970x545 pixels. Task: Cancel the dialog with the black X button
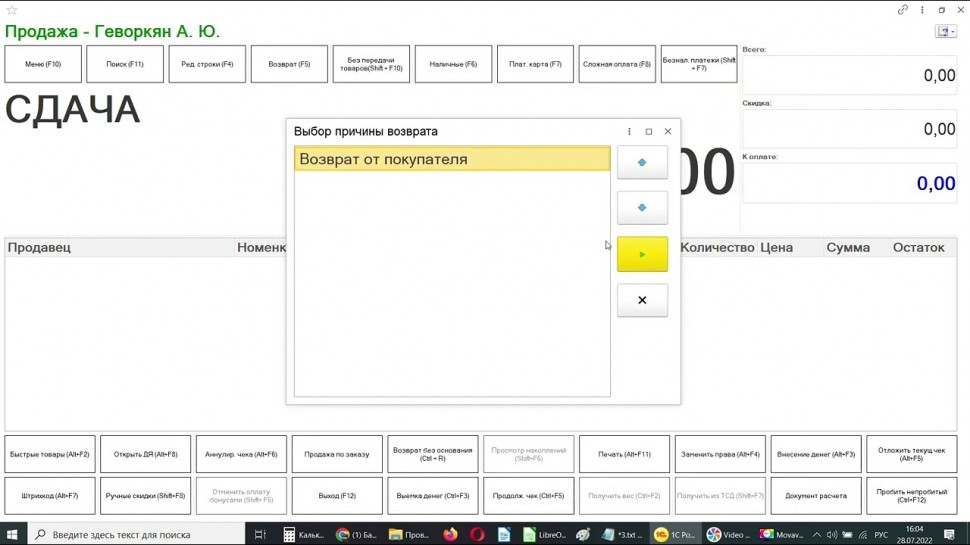coord(642,300)
